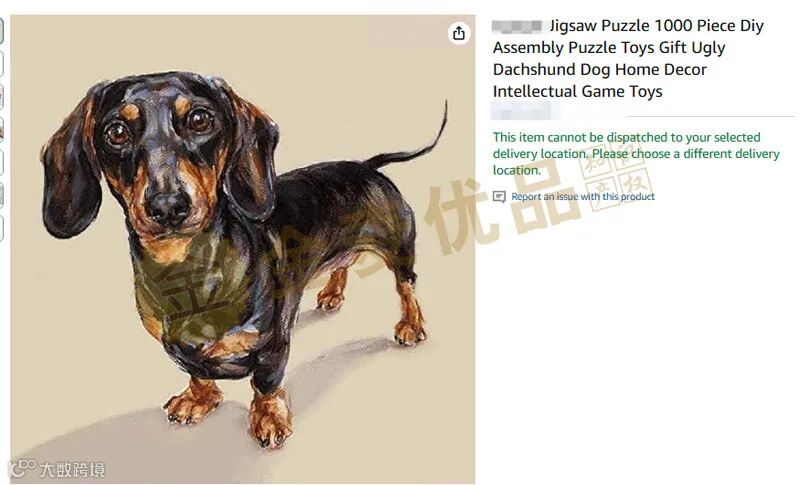Click the share icon on product image
The image size is (800, 485).
(459, 34)
